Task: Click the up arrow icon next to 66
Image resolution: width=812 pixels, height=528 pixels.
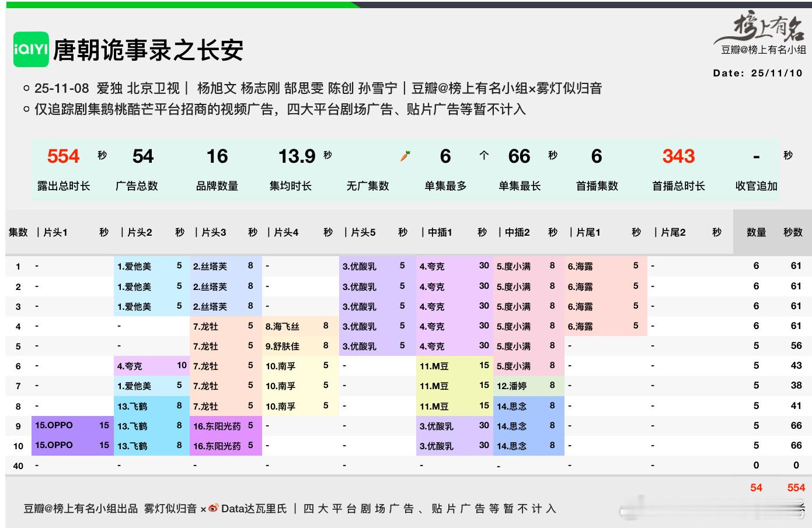Action: click(x=484, y=156)
